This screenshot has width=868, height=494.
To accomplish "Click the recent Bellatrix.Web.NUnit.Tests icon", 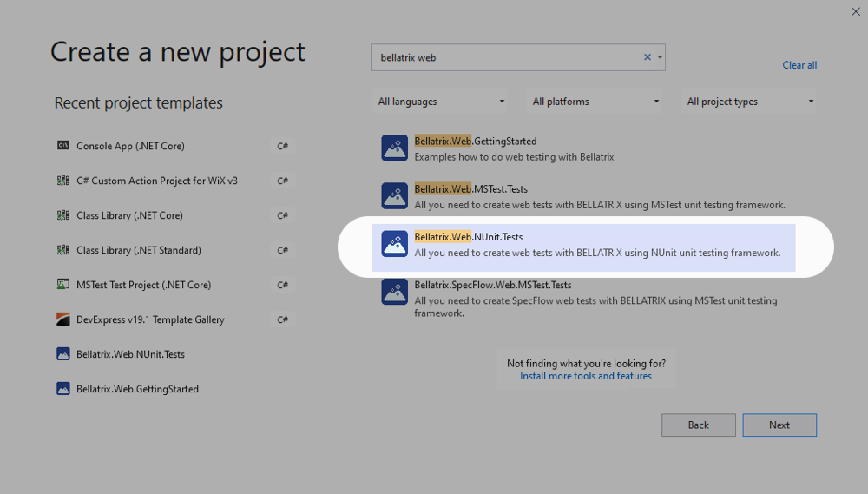I will pos(63,354).
